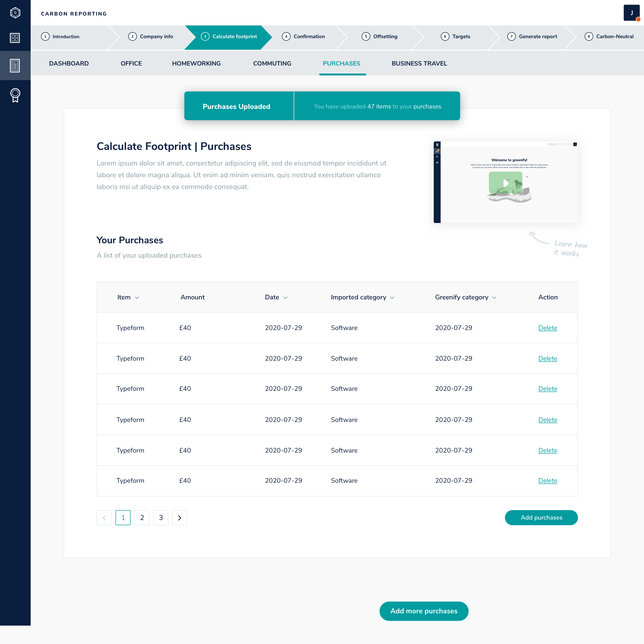The width and height of the screenshot is (644, 644).
Task: Delete the second Typeform purchase row
Action: (x=548, y=359)
